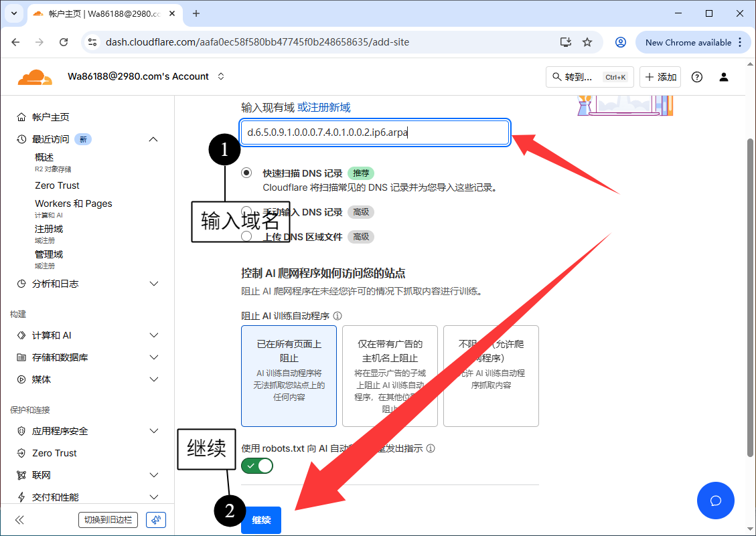
Task: Open Workers 和 Pages from sidebar
Action: coord(74,203)
